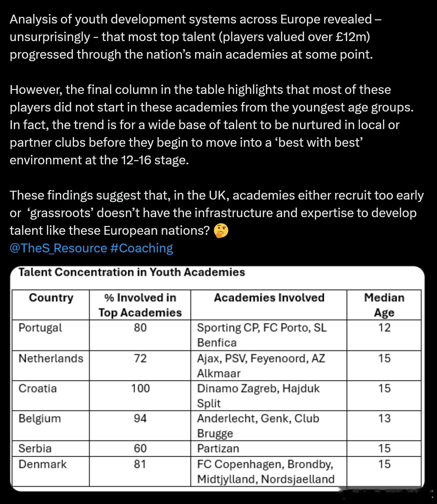This screenshot has width=437, height=504.
Task: Click the Netherlands row label
Action: pyautogui.click(x=51, y=358)
